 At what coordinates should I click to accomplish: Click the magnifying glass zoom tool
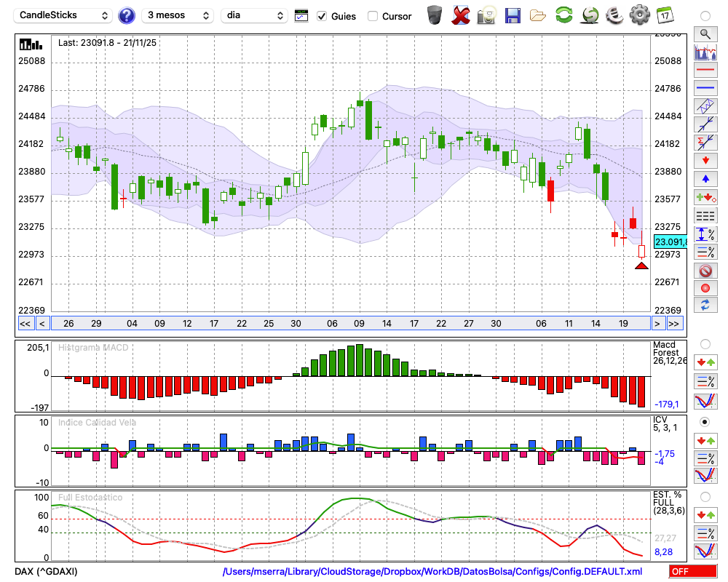pos(705,33)
